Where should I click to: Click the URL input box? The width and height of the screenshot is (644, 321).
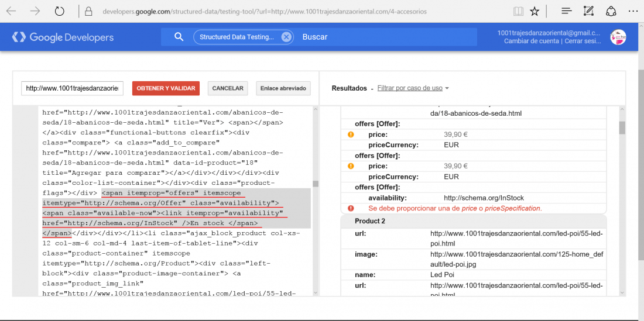tap(72, 88)
